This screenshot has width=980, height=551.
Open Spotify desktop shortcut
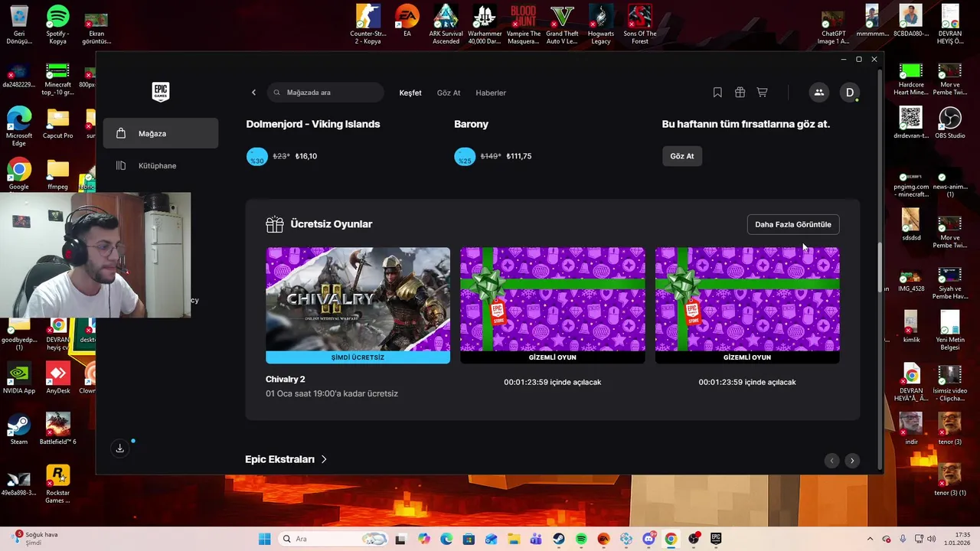point(57,25)
